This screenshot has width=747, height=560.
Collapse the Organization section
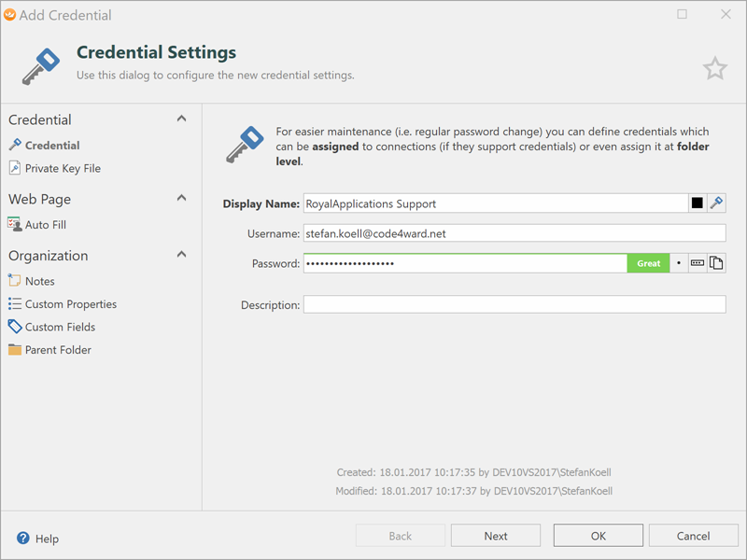click(181, 255)
